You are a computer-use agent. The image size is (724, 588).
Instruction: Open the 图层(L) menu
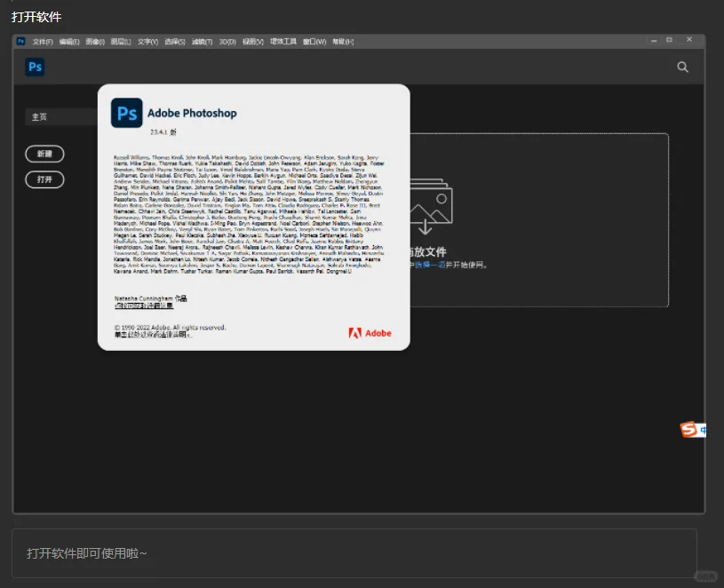click(x=121, y=42)
